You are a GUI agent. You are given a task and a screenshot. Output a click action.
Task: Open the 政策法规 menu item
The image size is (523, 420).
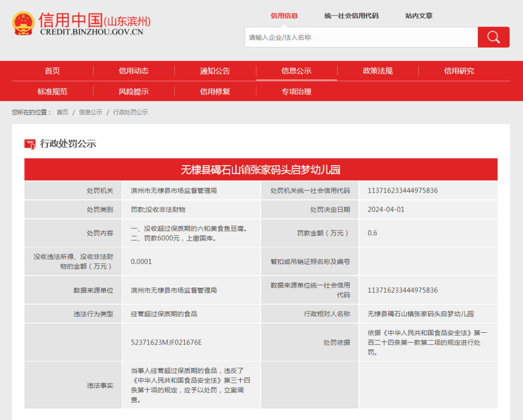tap(377, 71)
